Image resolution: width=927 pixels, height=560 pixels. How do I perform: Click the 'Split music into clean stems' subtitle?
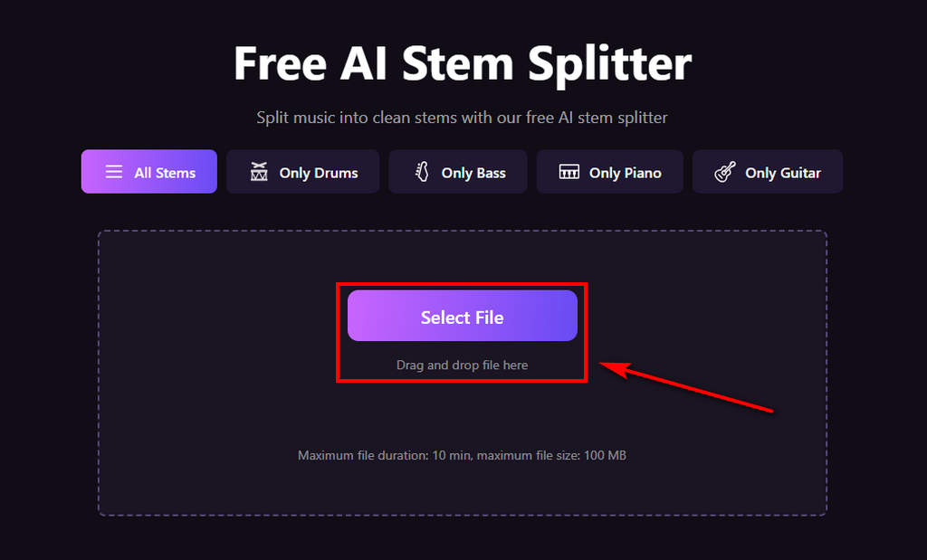pyautogui.click(x=462, y=118)
